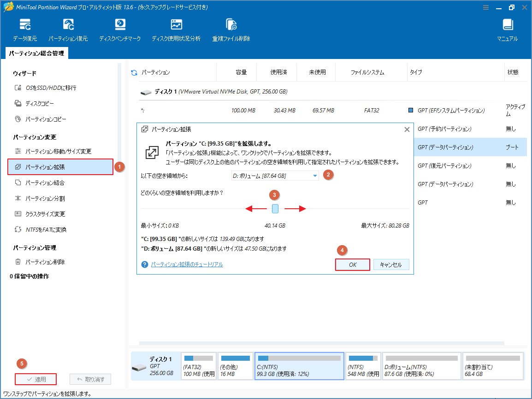This screenshot has width=532, height=399.
Task: Click the 100.00 MB capacity cell
Action: coord(243,111)
